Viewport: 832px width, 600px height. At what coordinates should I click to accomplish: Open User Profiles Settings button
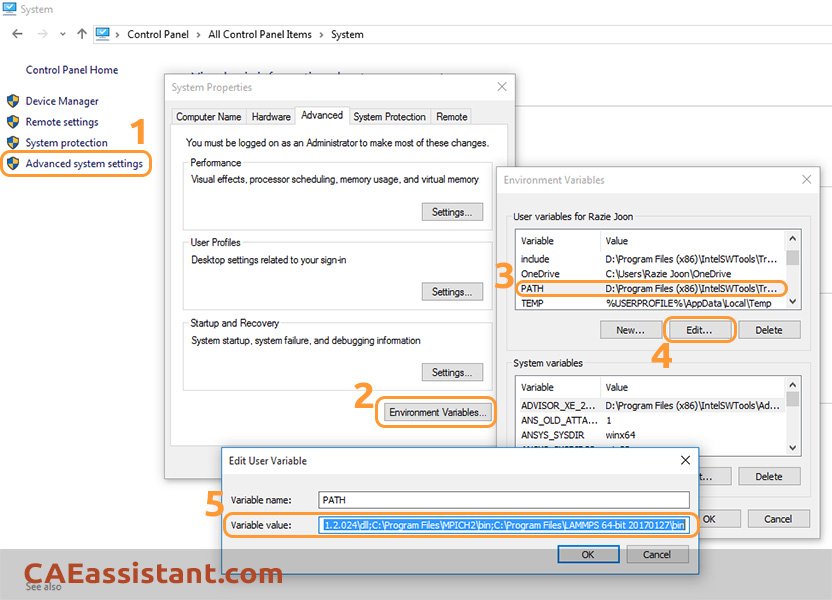pos(452,292)
